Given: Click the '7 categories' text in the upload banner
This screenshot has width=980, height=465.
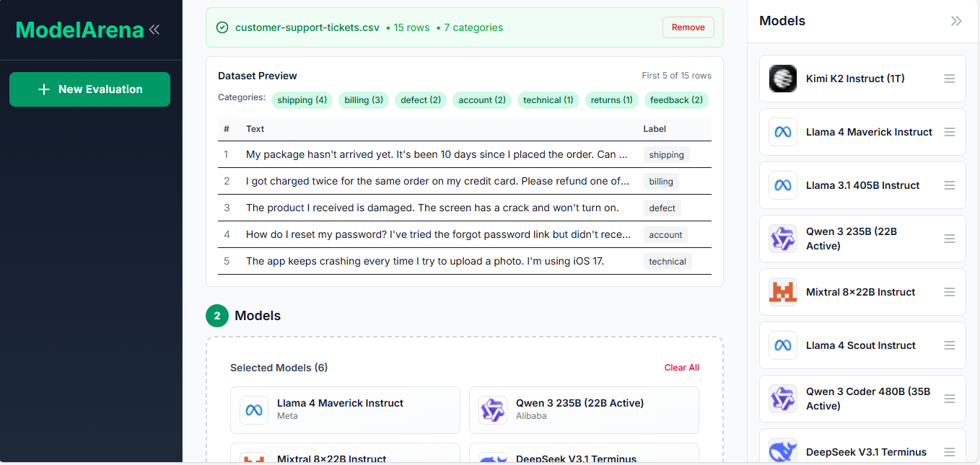Looking at the screenshot, I should [x=473, y=27].
